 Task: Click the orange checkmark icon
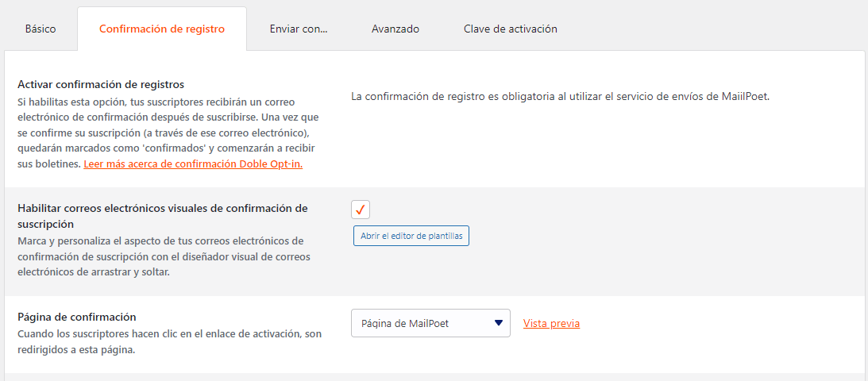click(361, 210)
